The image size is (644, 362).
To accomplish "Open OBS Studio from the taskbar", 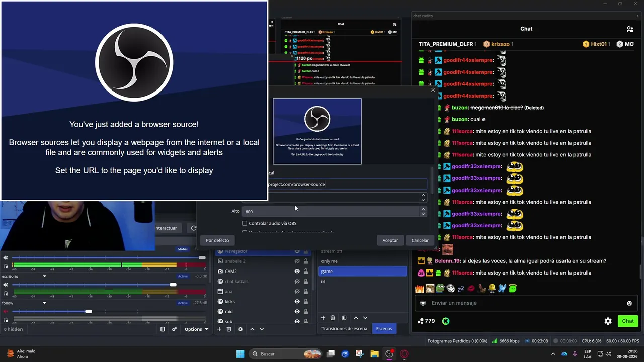I will click(x=389, y=354).
